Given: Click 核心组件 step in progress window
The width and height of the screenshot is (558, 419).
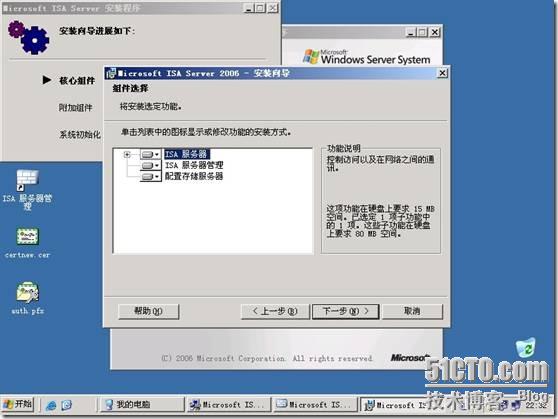Looking at the screenshot, I should (x=77, y=81).
